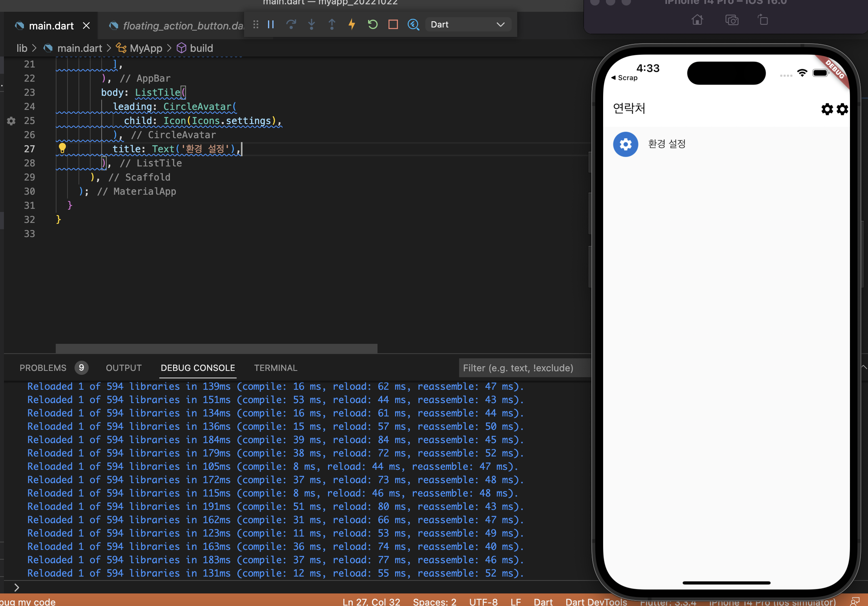Viewport: 868px width, 606px height.
Task: Click the Step Out debug arrow
Action: coord(332,24)
